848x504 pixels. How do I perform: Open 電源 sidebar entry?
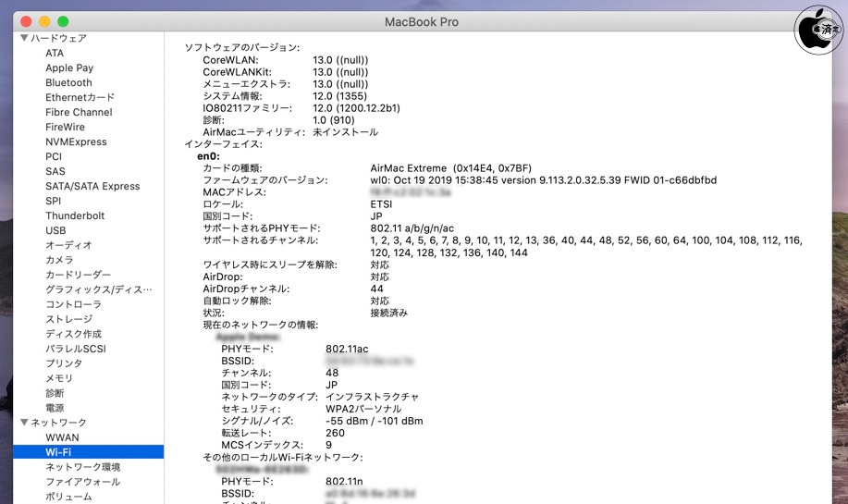coord(55,408)
